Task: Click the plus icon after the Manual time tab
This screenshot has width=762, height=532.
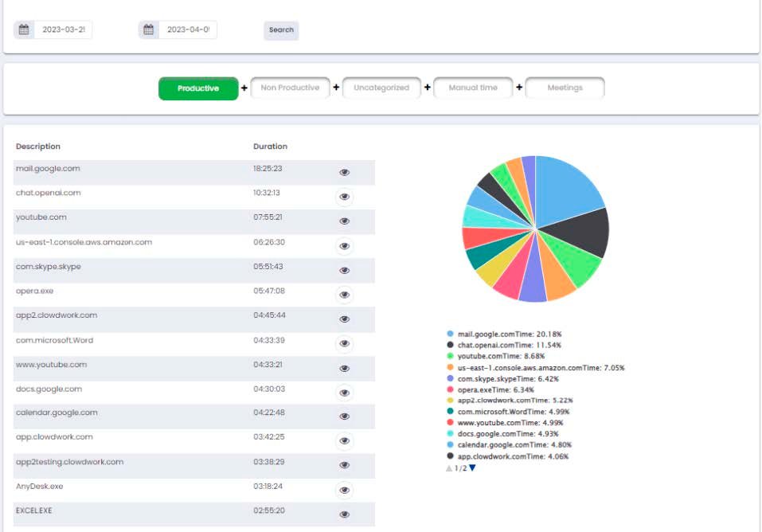Action: pos(521,87)
